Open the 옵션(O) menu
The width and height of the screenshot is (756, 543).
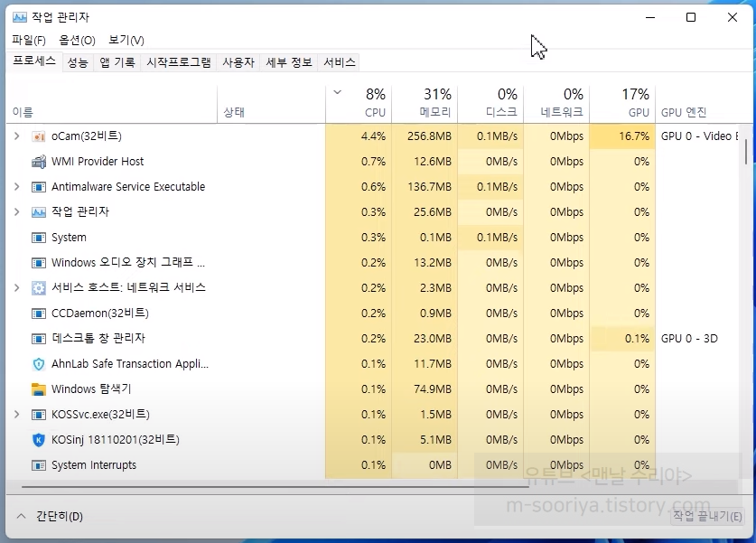point(77,40)
